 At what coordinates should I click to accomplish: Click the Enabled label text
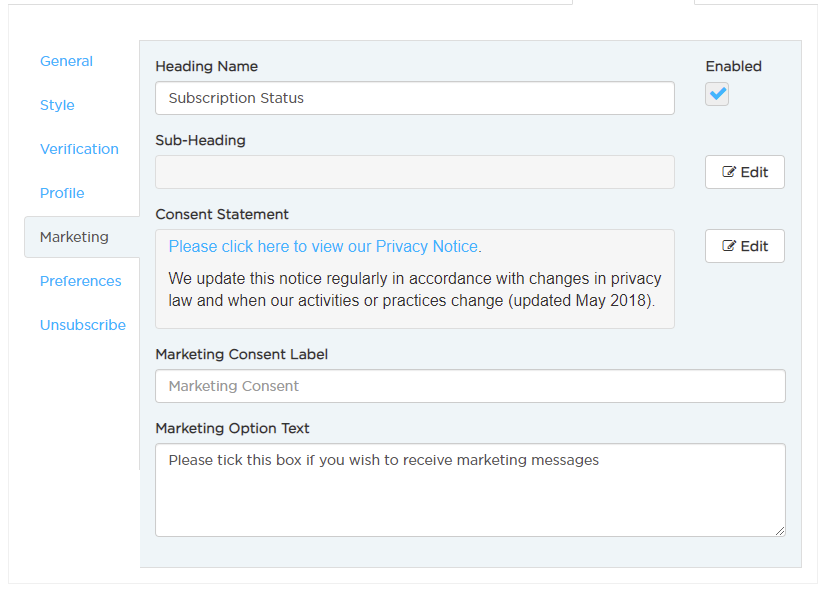[x=734, y=66]
